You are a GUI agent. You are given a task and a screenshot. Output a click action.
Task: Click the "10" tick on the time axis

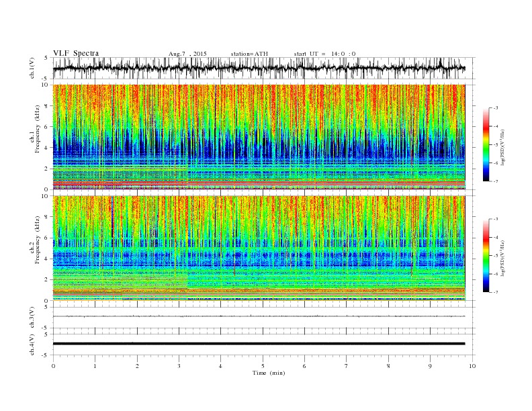click(x=472, y=366)
